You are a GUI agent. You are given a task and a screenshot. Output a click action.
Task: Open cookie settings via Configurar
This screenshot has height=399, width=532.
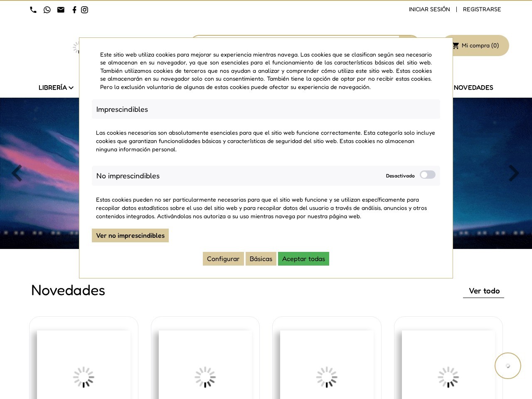pos(223,259)
